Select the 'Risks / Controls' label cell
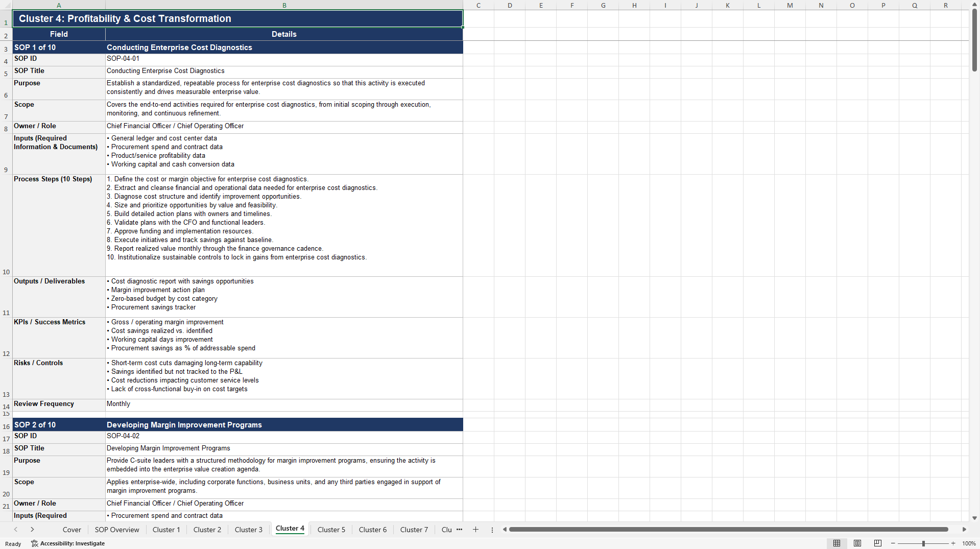Viewport: 980px width, 549px height. (x=59, y=378)
